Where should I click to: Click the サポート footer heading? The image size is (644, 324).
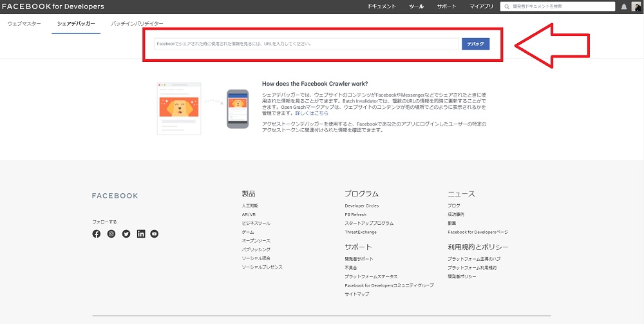(358, 247)
